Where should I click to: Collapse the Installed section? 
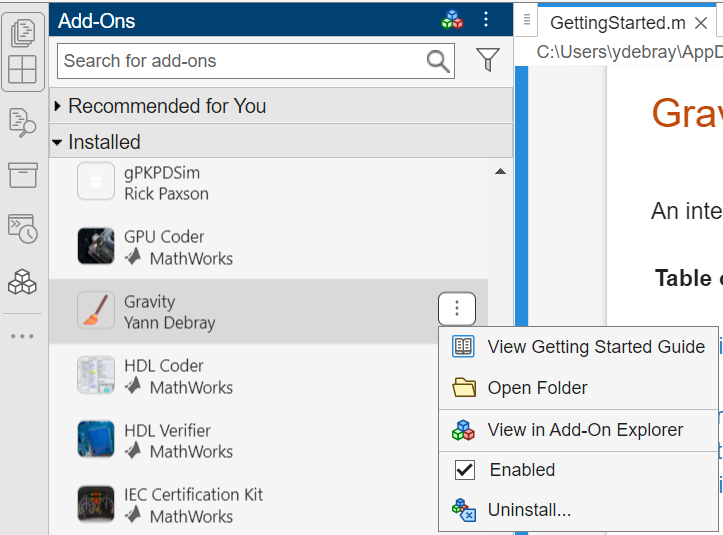[58, 143]
